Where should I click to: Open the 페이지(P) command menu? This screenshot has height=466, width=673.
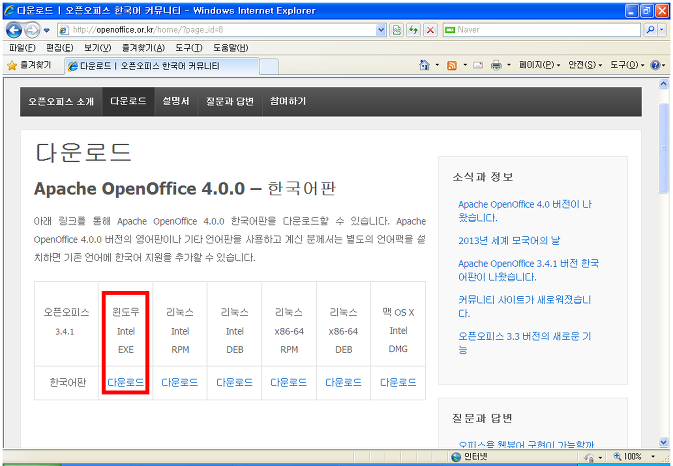coord(540,65)
